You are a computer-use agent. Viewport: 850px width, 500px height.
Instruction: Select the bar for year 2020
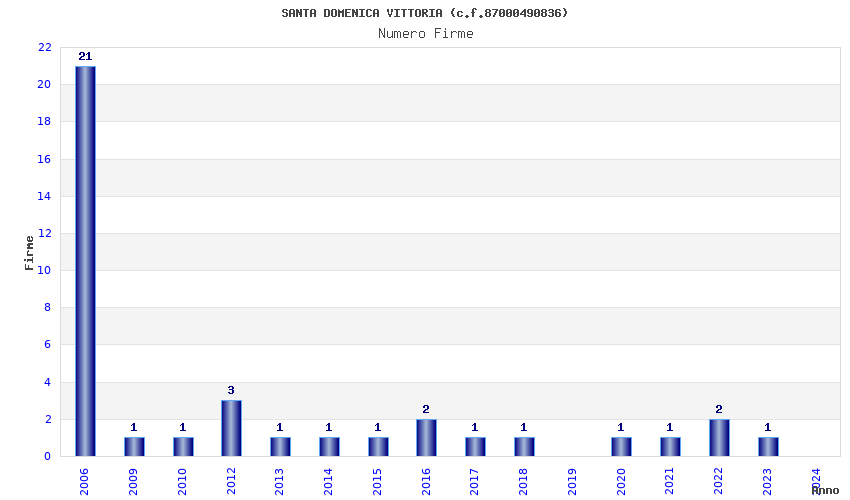(x=621, y=447)
